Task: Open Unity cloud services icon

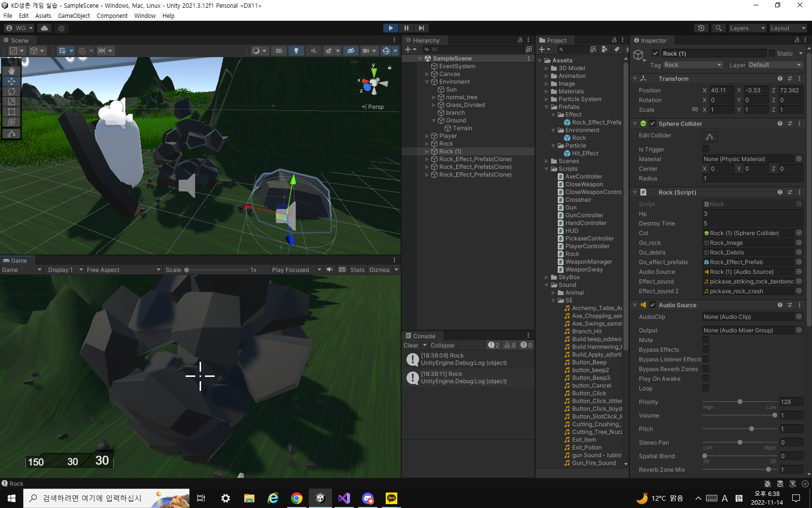Action: (x=44, y=28)
